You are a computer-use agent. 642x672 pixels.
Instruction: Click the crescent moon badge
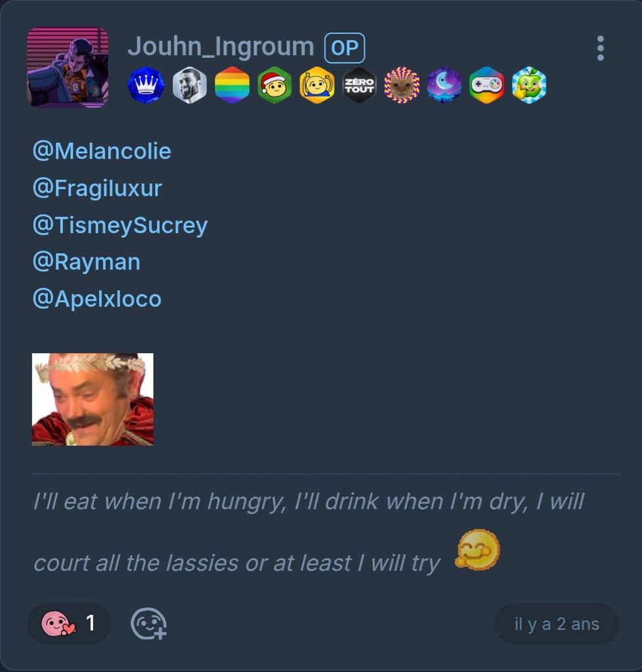coord(444,85)
